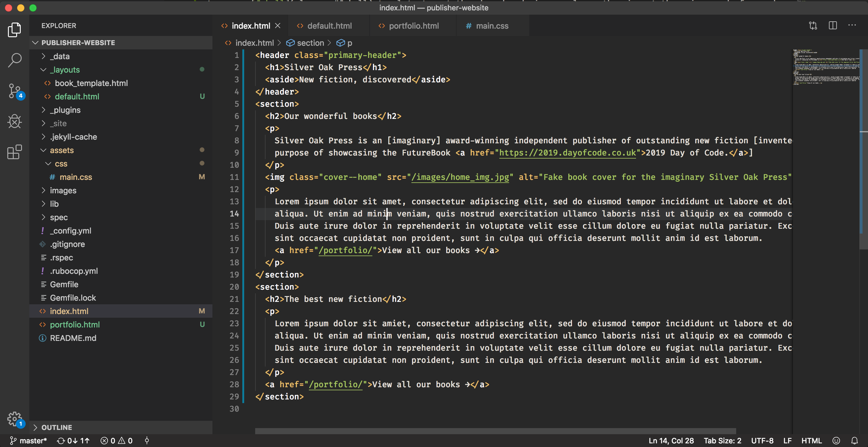Click the dayofcode.co.uk URL in line 9
The image size is (868, 447).
567,153
